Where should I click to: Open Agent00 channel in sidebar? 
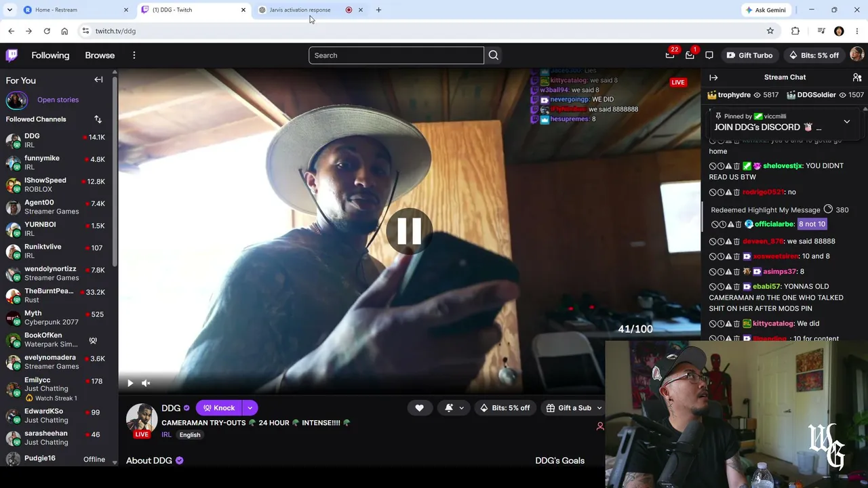56,207
